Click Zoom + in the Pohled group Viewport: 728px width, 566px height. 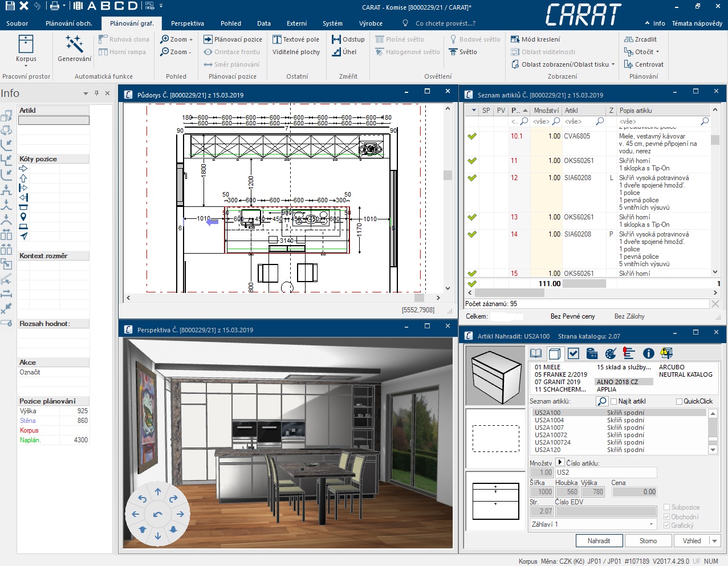(x=176, y=39)
